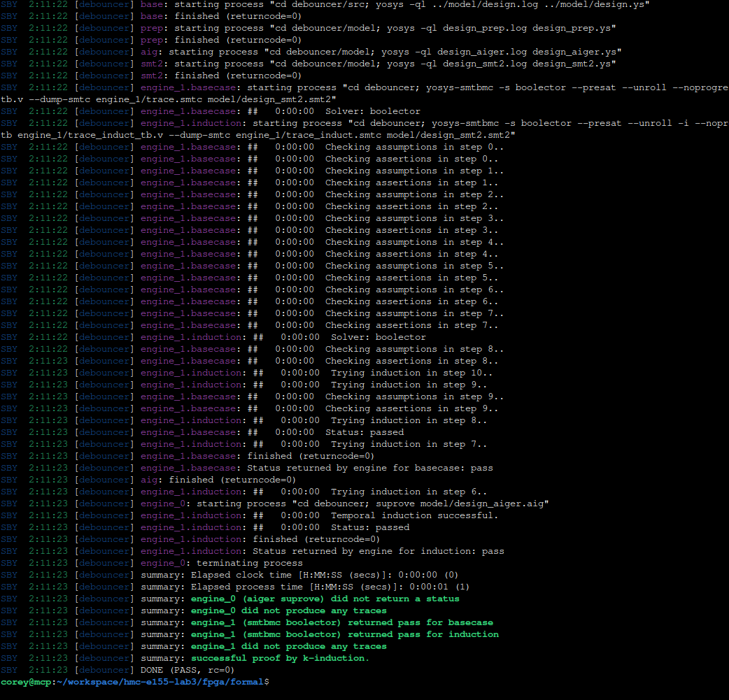Click 'engine_1 did not produce any traces' line
Image resolution: width=729 pixels, height=700 pixels.
pyautogui.click(x=288, y=646)
